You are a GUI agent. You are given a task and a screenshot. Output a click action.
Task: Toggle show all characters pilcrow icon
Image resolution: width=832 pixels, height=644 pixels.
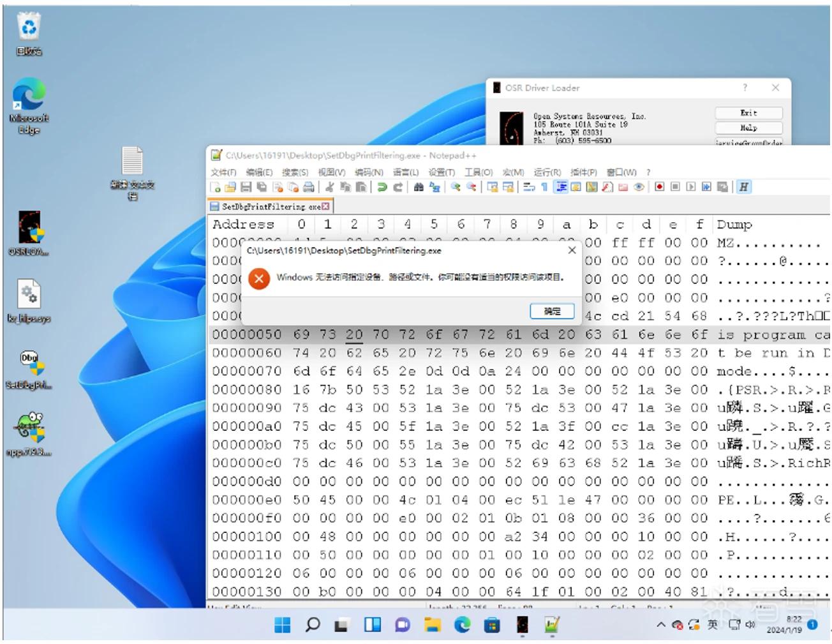click(x=544, y=187)
